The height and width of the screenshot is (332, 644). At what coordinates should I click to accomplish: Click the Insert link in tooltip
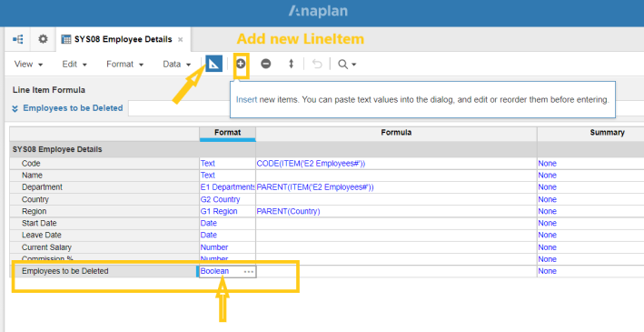click(246, 99)
